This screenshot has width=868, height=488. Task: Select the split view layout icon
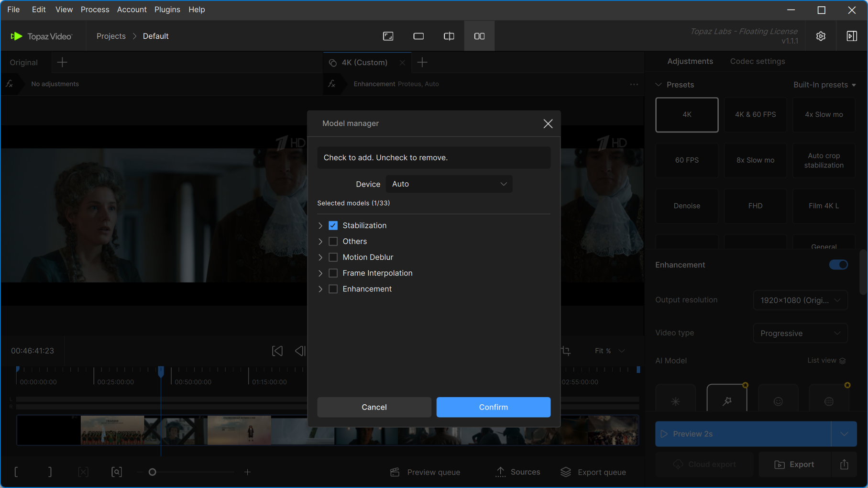pyautogui.click(x=449, y=36)
